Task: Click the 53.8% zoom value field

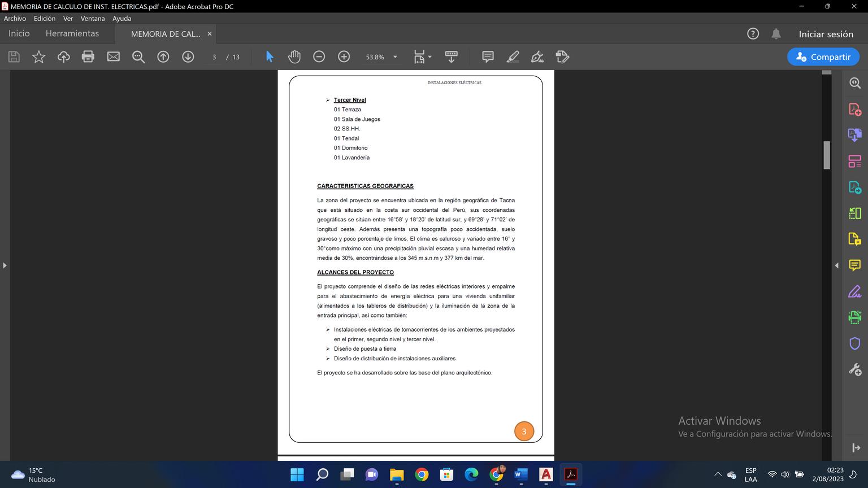Action: tap(375, 57)
